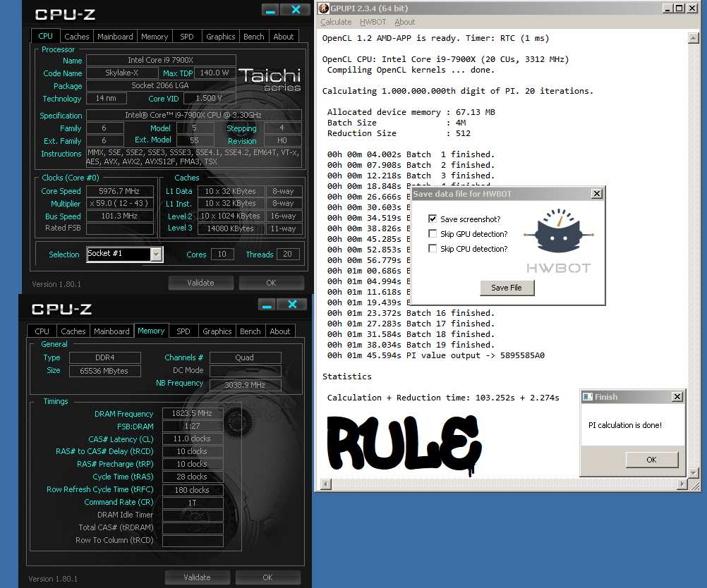Click GPUPI scroll up arrow

(x=694, y=38)
